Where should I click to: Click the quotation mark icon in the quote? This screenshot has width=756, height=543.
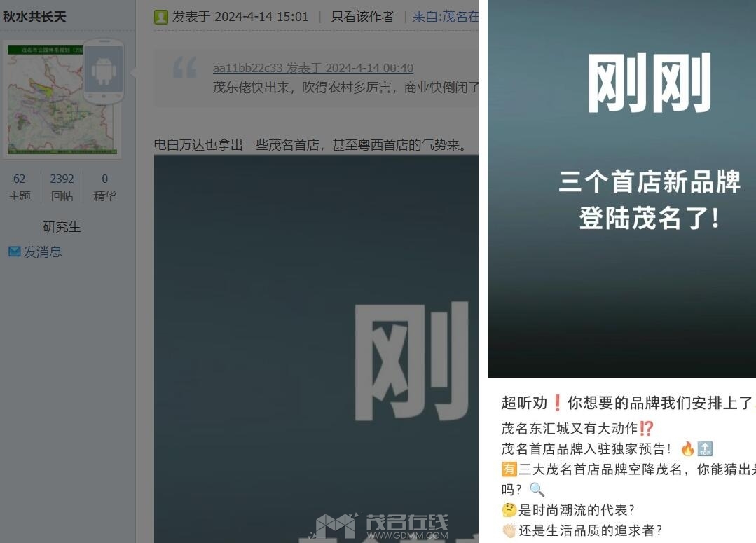click(185, 67)
